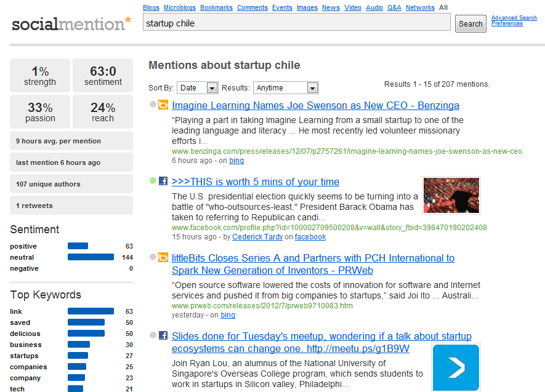This screenshot has height=392, width=545.
Task: Select the Images search category
Action: (307, 7)
